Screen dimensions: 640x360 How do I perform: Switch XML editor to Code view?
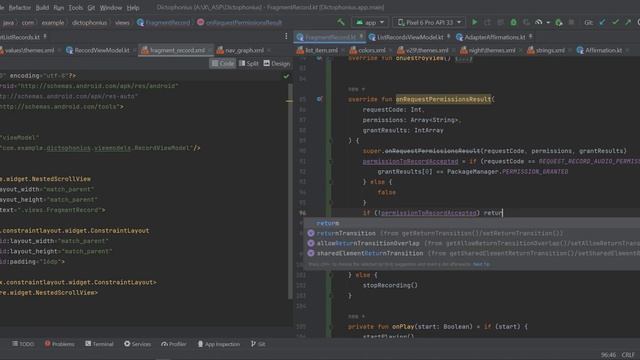click(222, 64)
